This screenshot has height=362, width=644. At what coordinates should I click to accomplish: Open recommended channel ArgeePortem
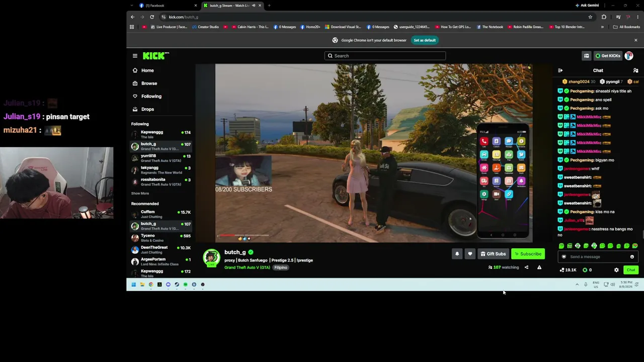click(x=161, y=261)
